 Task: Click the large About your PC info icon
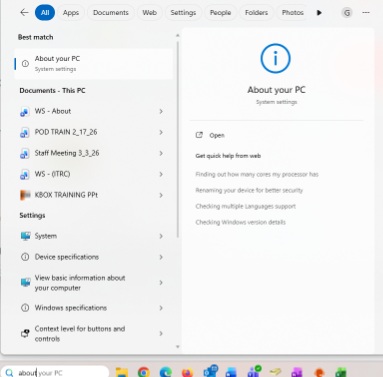click(275, 59)
